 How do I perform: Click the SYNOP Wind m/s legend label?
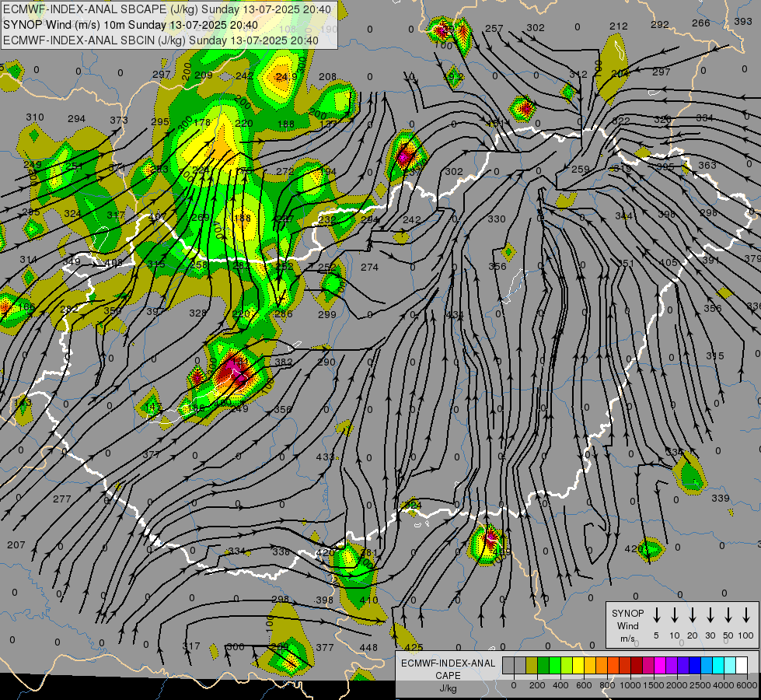(627, 625)
